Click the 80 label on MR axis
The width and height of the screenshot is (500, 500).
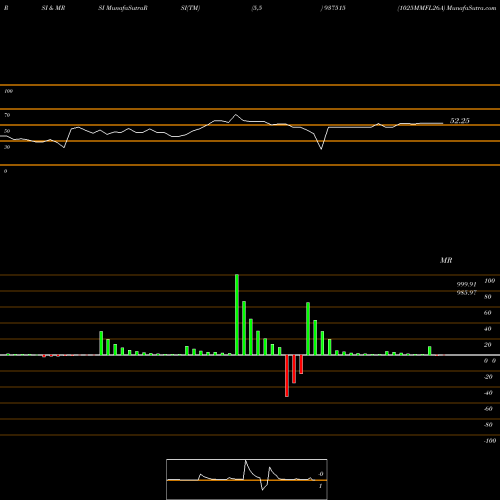[488, 297]
